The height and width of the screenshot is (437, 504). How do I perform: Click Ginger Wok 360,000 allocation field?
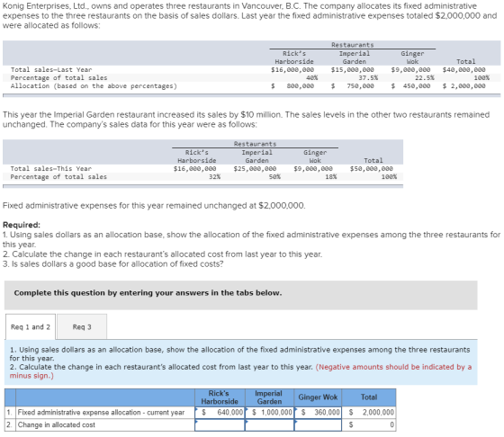point(318,413)
